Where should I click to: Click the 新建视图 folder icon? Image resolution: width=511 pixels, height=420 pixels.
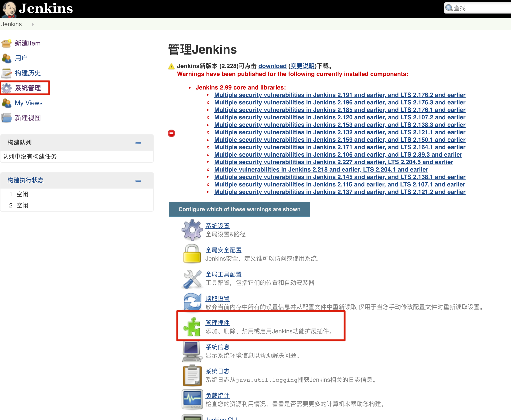[7, 118]
